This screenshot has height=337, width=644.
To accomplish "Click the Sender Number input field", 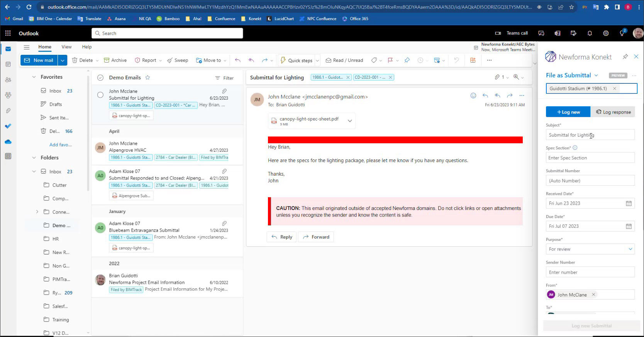I will (x=590, y=272).
